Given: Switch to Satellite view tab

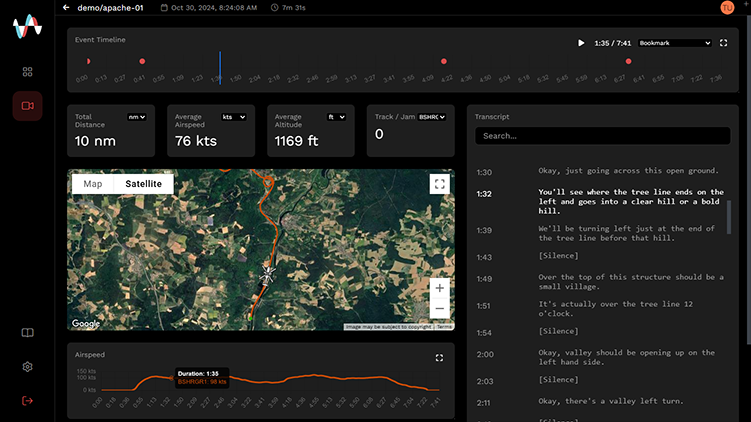Looking at the screenshot, I should (x=144, y=184).
